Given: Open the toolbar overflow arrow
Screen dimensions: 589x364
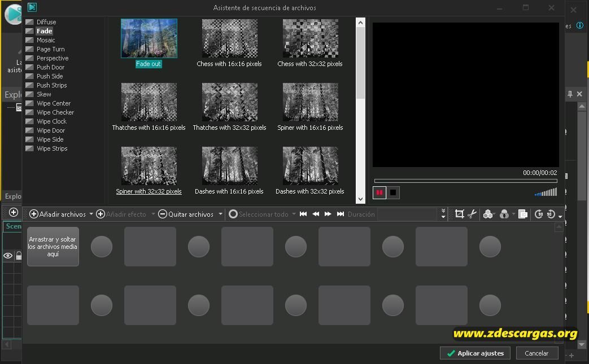Looking at the screenshot, I should [x=560, y=217].
